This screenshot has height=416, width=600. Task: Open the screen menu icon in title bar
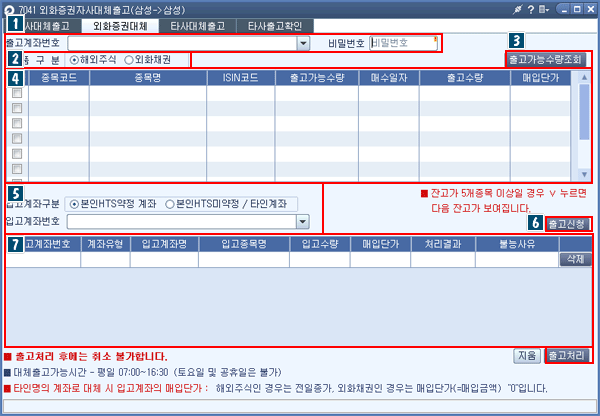click(544, 10)
